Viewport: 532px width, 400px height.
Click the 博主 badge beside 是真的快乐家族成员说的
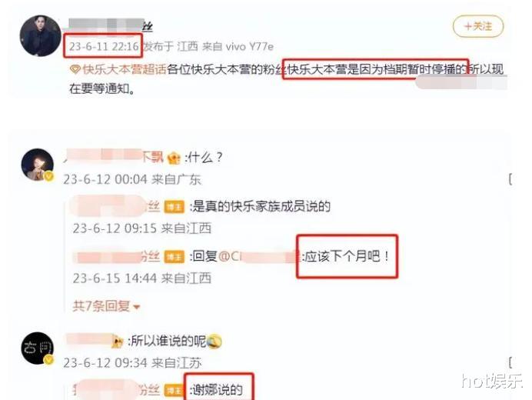click(174, 207)
